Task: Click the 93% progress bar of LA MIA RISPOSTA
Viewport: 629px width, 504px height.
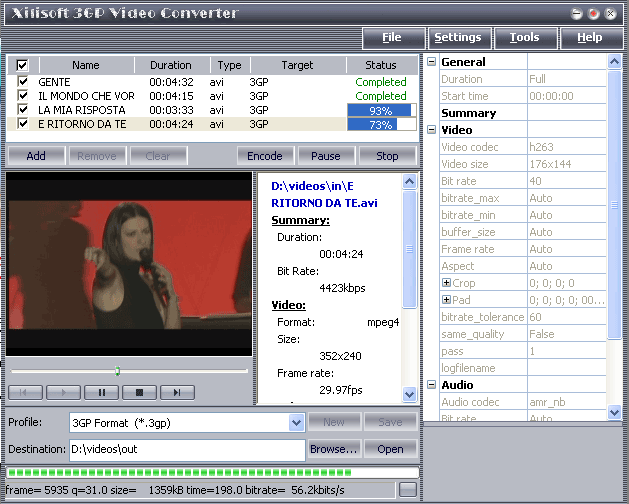Action: 382,110
